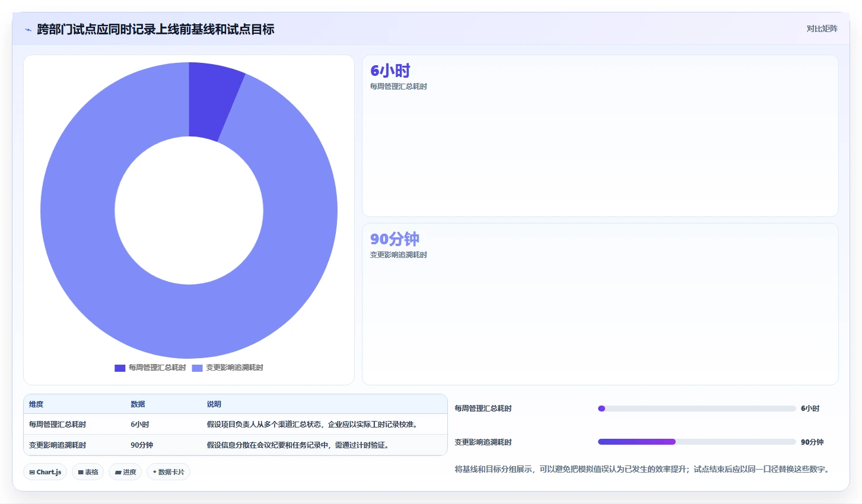Screen dimensions: 862x504
Task: Click the 每周管理汇总耗时 card caption
Action: [399, 87]
